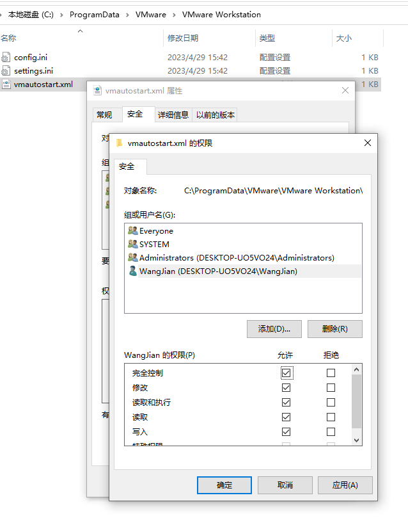The height and width of the screenshot is (532, 408).
Task: Click the config.ini file icon
Action: (6, 58)
